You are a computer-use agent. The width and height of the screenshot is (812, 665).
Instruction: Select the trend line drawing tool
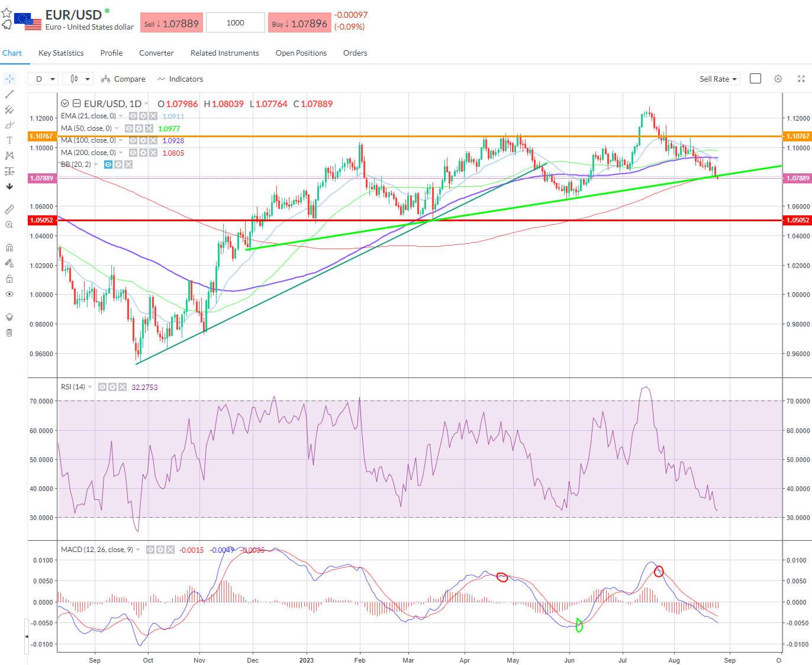pos(9,94)
